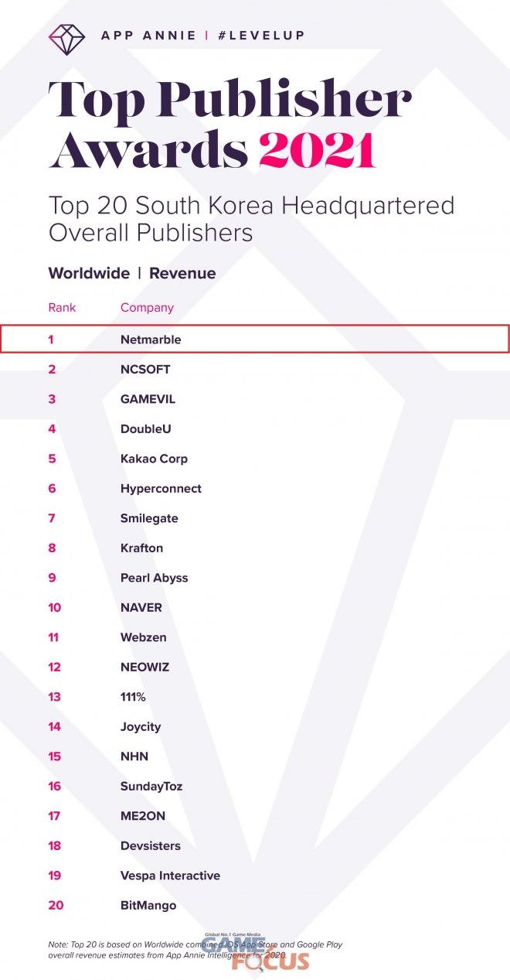
Task: Click the GAMEVIL company entry
Action: pos(146,399)
